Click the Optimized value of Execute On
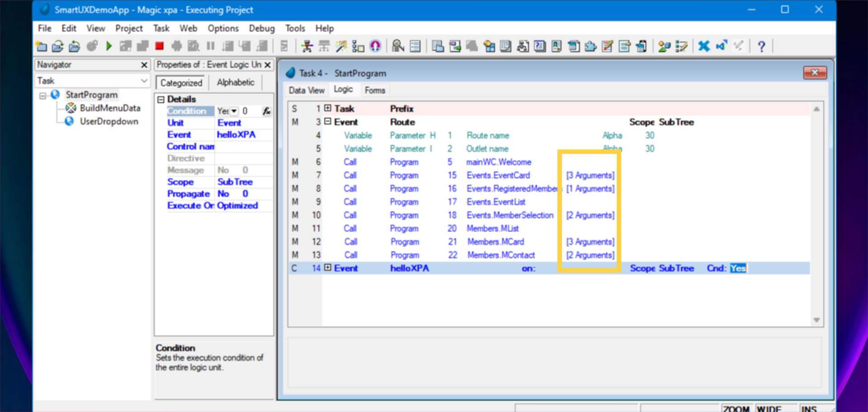 click(237, 205)
